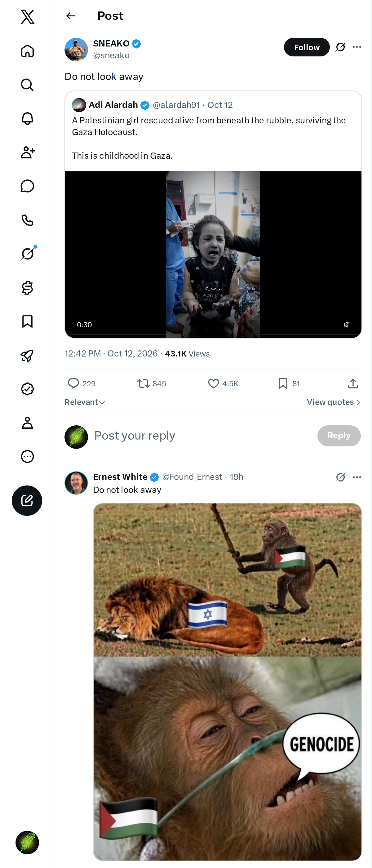Follow the SNEAKO account
The image size is (372, 868).
[x=307, y=47]
